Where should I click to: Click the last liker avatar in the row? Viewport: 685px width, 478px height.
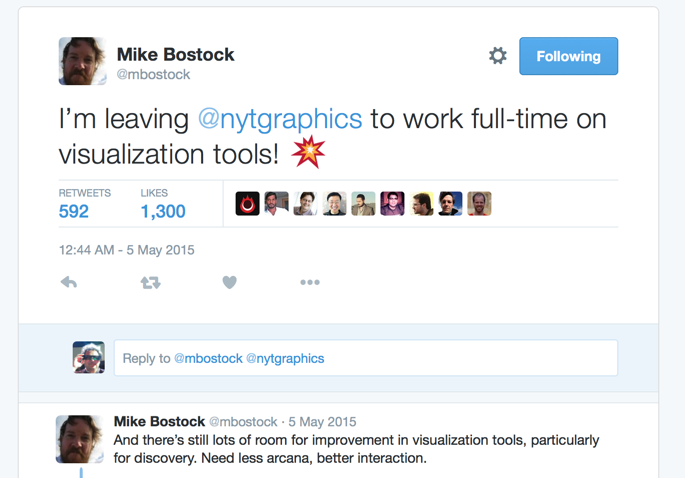[479, 204]
